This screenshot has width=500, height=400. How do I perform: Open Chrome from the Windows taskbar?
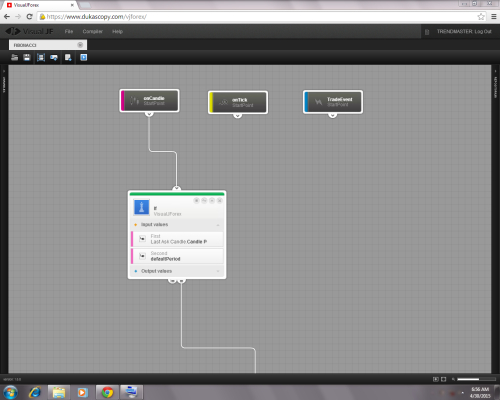107,392
